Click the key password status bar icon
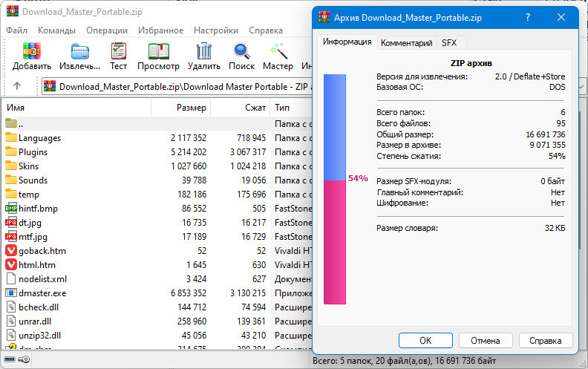Image resolution: width=588 pixels, height=369 pixels. (24, 359)
